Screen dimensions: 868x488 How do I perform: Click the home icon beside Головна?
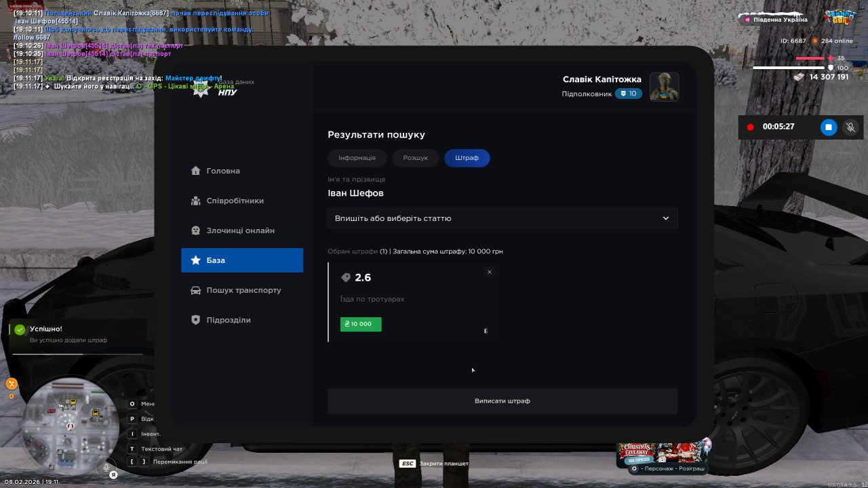click(196, 171)
